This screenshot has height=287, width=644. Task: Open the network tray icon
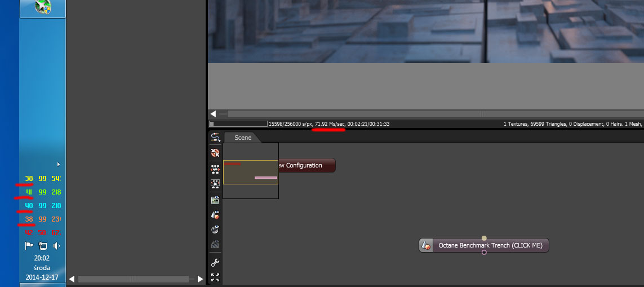(x=43, y=246)
